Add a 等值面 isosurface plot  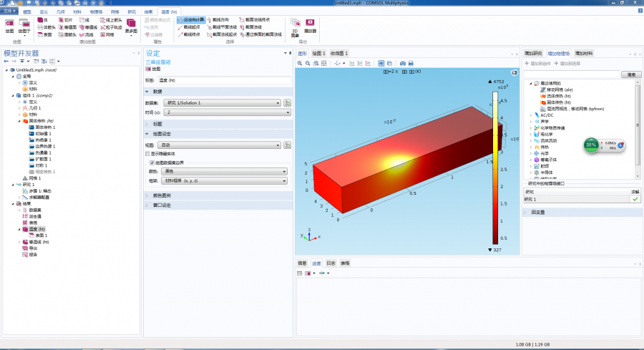coord(67,27)
